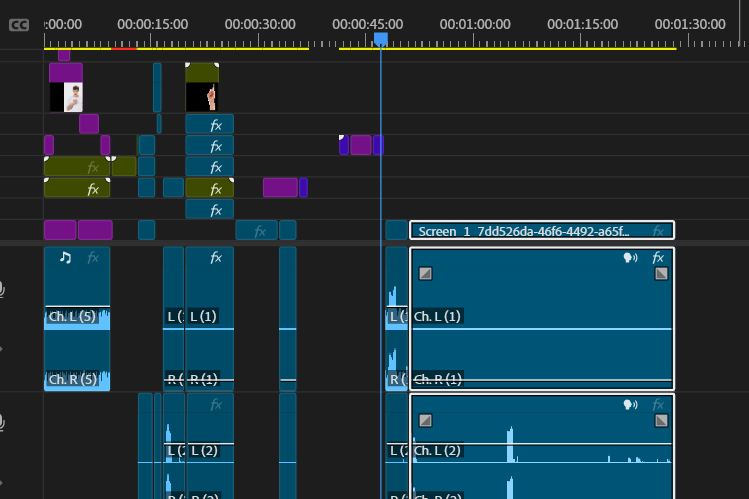Click the speech icon on the Ch. L (2) clip
This screenshot has width=749, height=499.
pyautogui.click(x=630, y=405)
